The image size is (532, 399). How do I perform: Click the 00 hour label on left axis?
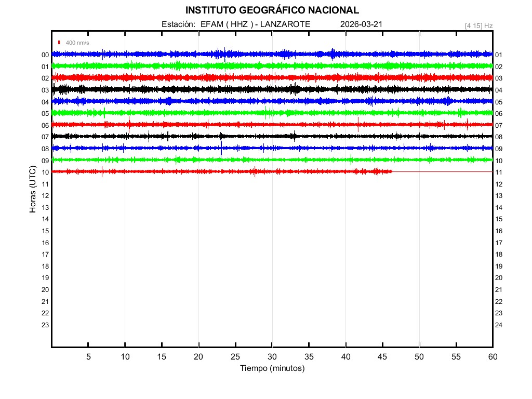[x=45, y=55]
